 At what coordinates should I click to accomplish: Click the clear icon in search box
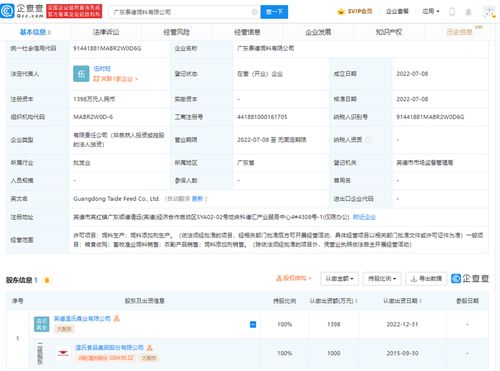(x=254, y=12)
